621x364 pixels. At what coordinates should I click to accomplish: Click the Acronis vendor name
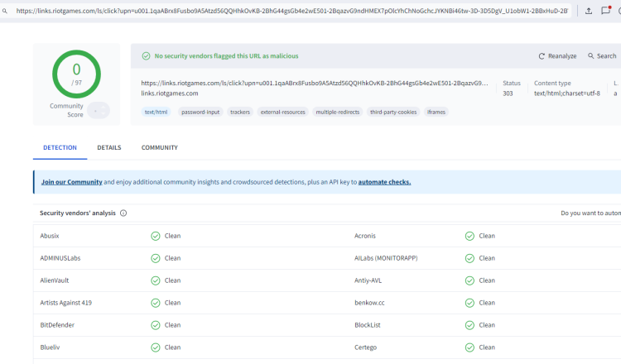tap(365, 236)
